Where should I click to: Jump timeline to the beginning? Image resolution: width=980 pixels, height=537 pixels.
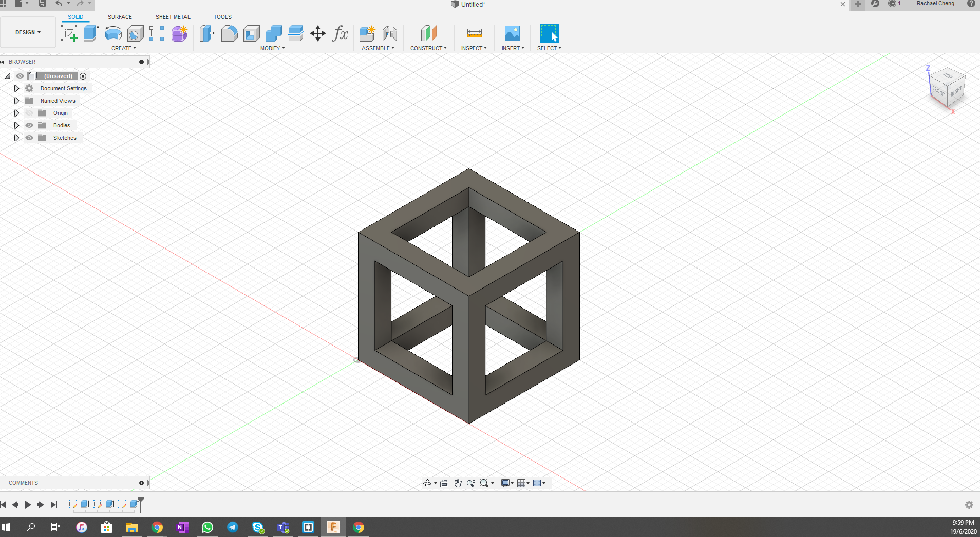tap(4, 505)
